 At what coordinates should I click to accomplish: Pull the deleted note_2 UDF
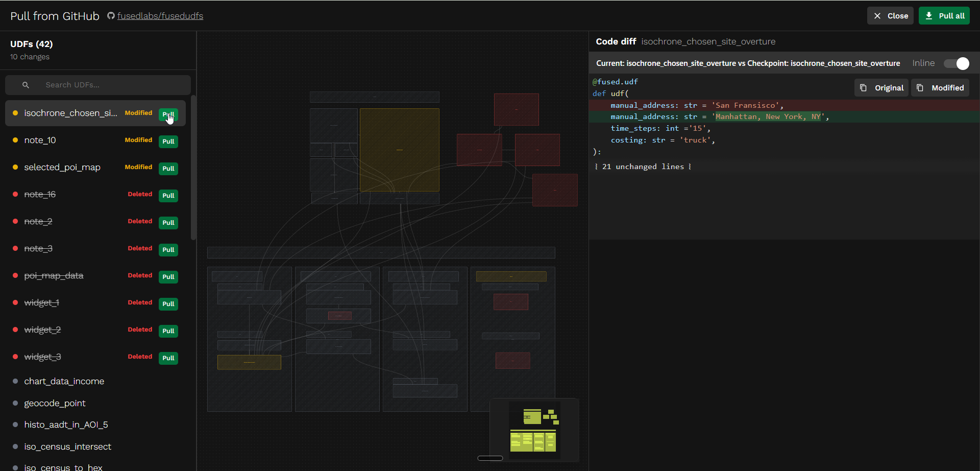168,223
